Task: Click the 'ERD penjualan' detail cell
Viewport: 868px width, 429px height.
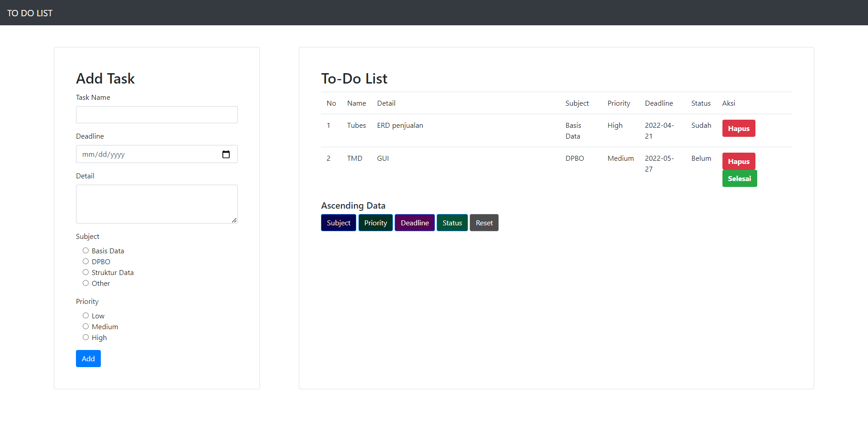Action: [x=400, y=126]
